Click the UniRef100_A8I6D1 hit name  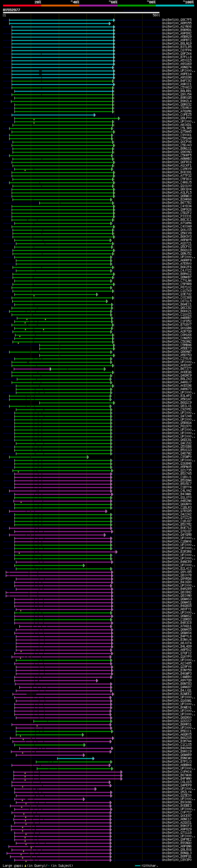(x=177, y=125)
